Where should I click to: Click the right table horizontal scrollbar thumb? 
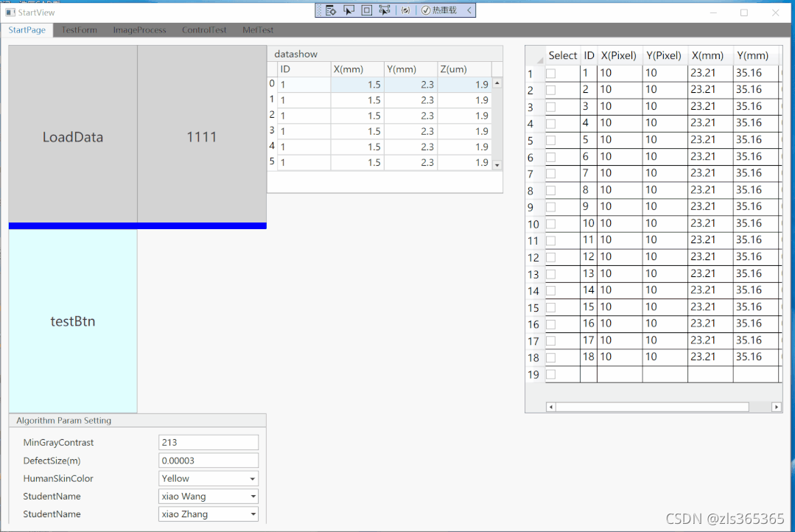pyautogui.click(x=652, y=407)
